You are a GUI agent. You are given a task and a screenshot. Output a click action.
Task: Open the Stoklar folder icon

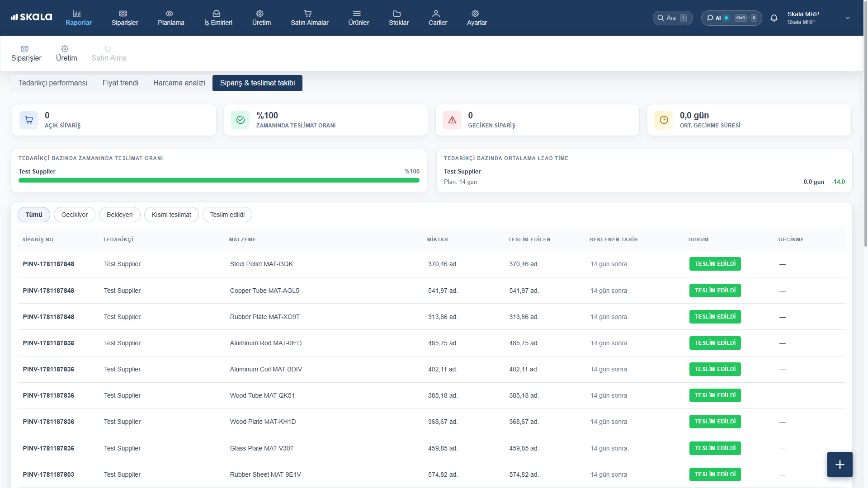[397, 14]
